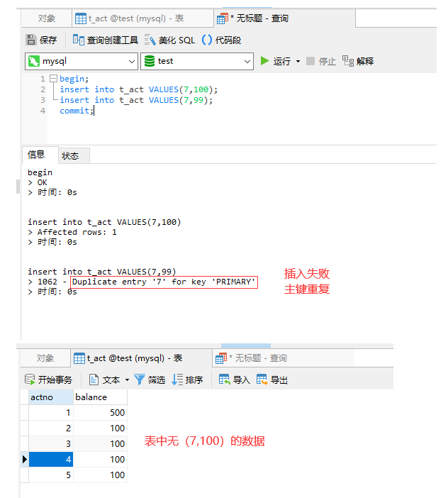Image resolution: width=448 pixels, height=498 pixels.
Task: Click the Text (文本) document icon
Action: pyautogui.click(x=94, y=380)
